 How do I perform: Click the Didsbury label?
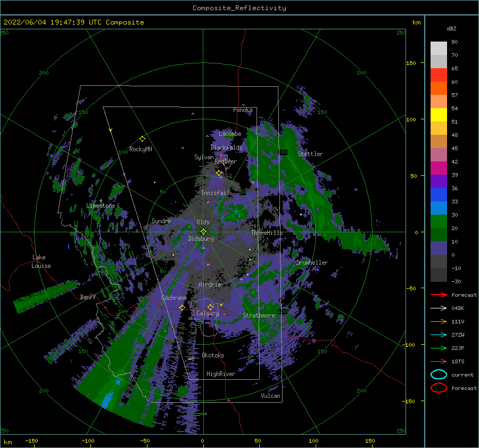[x=201, y=239]
